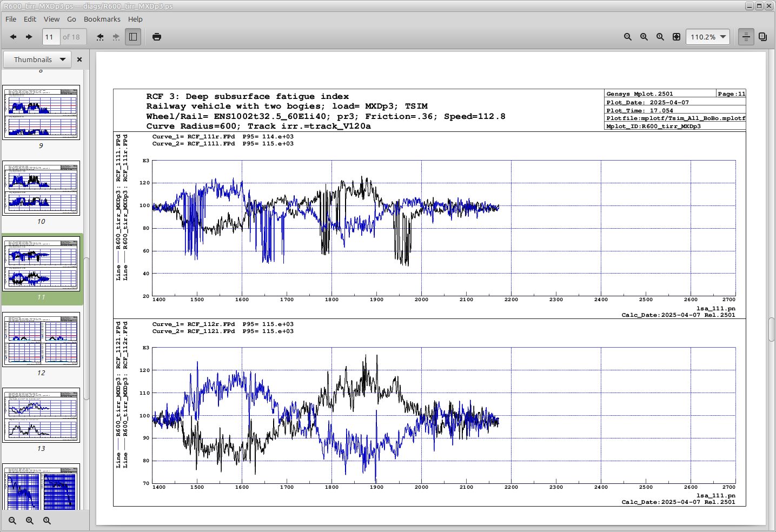
Task: Click the page number field showing 11
Action: pyautogui.click(x=51, y=37)
